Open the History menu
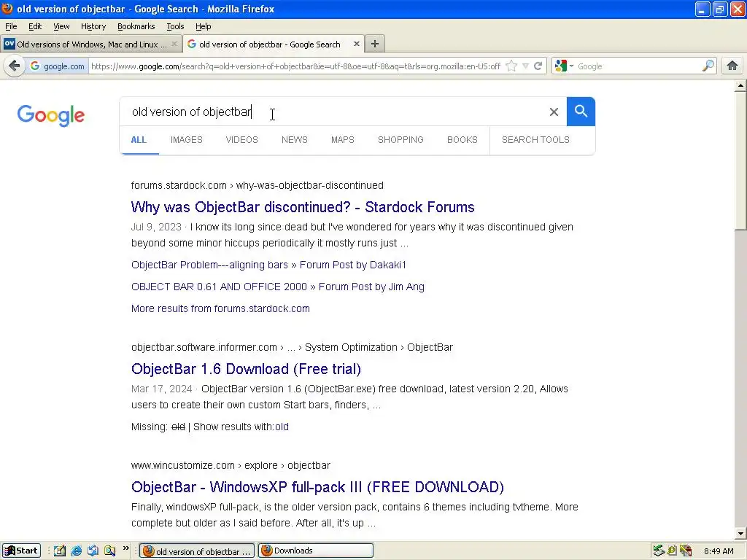The width and height of the screenshot is (747, 560). [93, 26]
